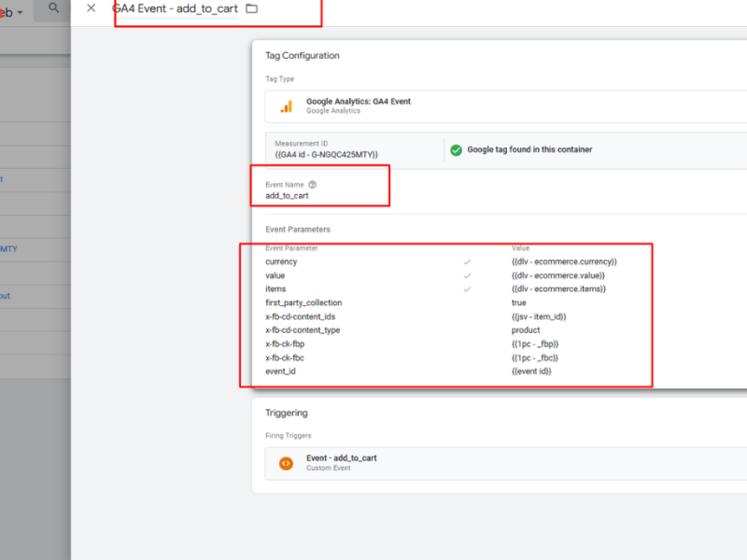Click the Custom Event trigger type label

pos(329,469)
